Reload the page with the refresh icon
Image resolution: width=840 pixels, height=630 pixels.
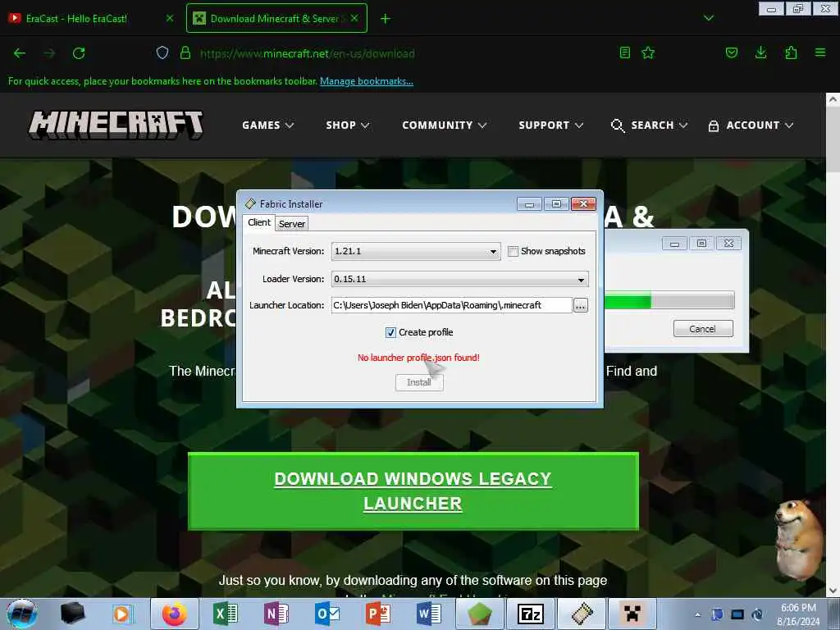[x=79, y=53]
